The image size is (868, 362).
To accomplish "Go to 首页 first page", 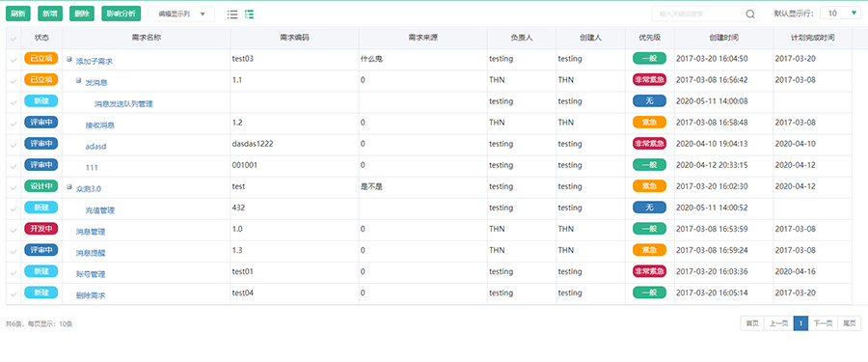I will point(752,323).
